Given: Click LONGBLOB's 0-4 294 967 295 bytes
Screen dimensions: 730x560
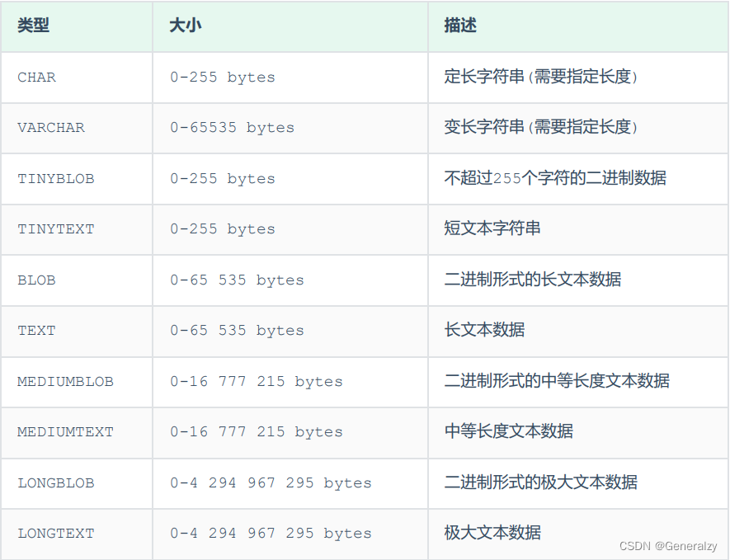Looking at the screenshot, I should point(271,483).
